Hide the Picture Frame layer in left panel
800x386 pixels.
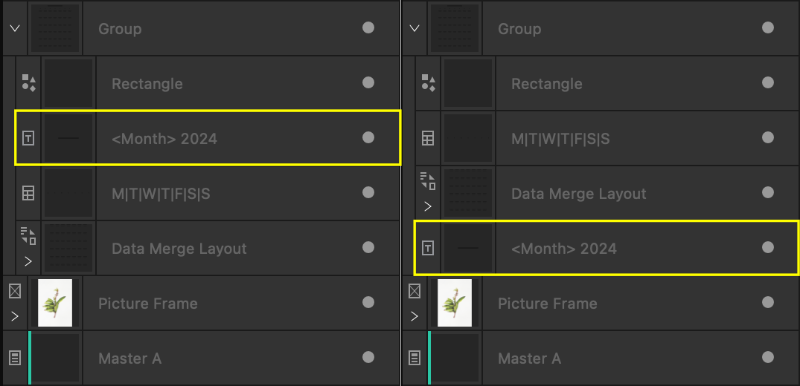(x=368, y=302)
